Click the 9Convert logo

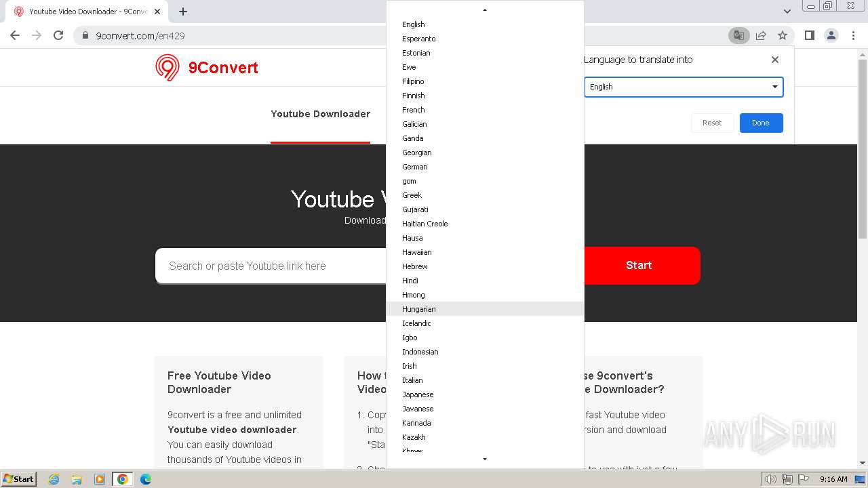207,67
